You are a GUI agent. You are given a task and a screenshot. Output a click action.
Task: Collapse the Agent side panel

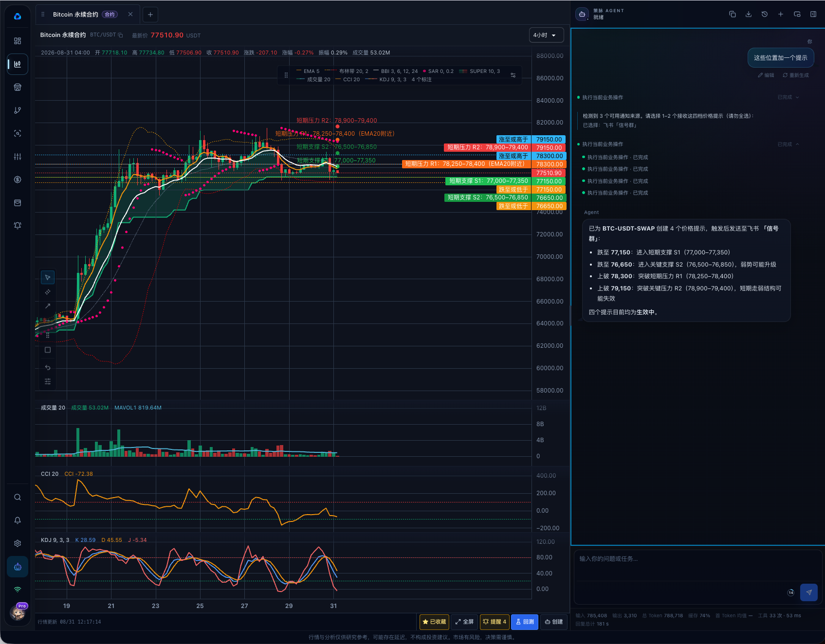[x=813, y=14]
